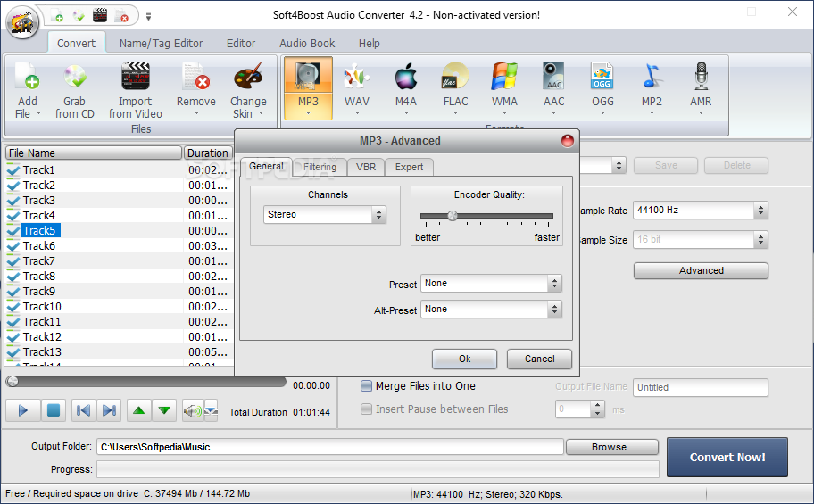The height and width of the screenshot is (504, 814).
Task: Click the Browse... button
Action: pyautogui.click(x=612, y=448)
